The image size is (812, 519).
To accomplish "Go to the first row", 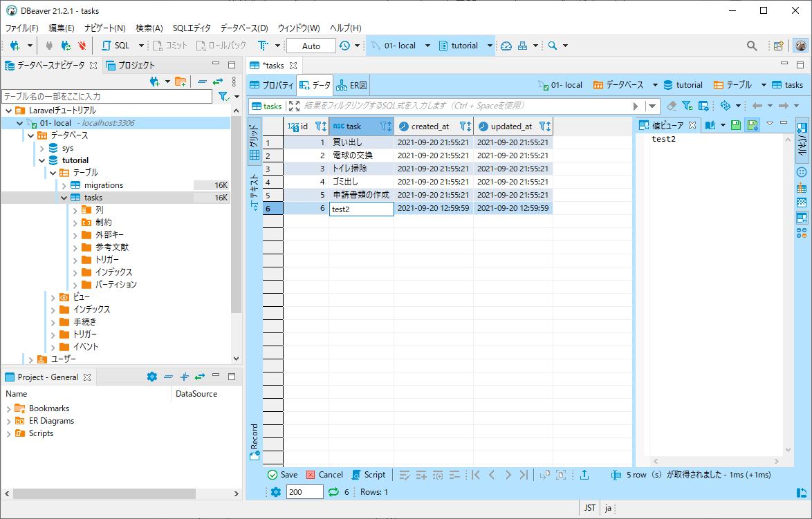I will 475,475.
